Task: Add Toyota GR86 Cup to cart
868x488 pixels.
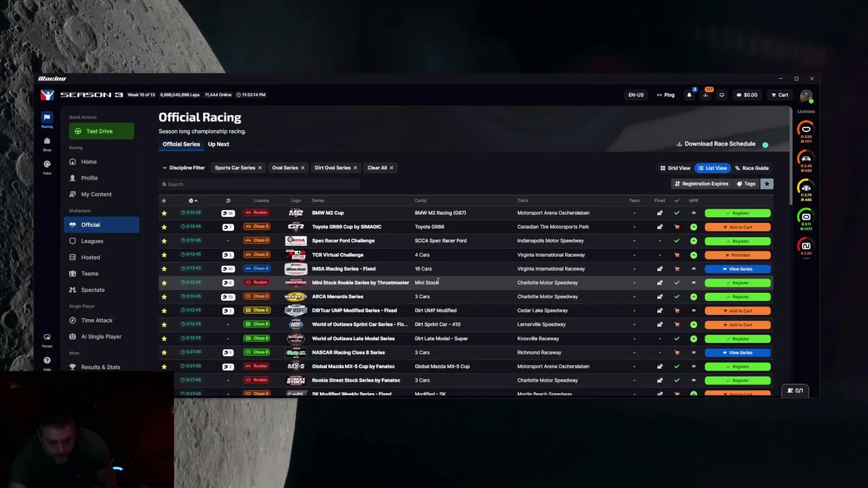Action: coord(737,227)
